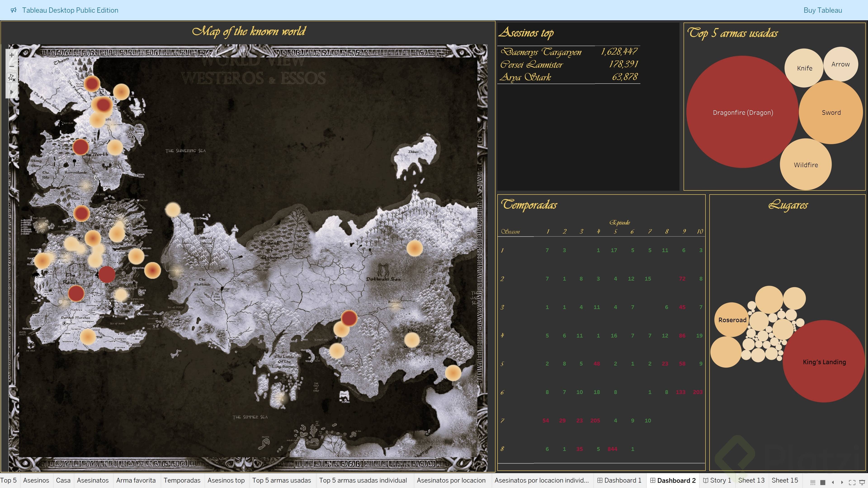The height and width of the screenshot is (488, 868).
Task: Expand the map tools flyout arrow
Action: pyautogui.click(x=12, y=91)
